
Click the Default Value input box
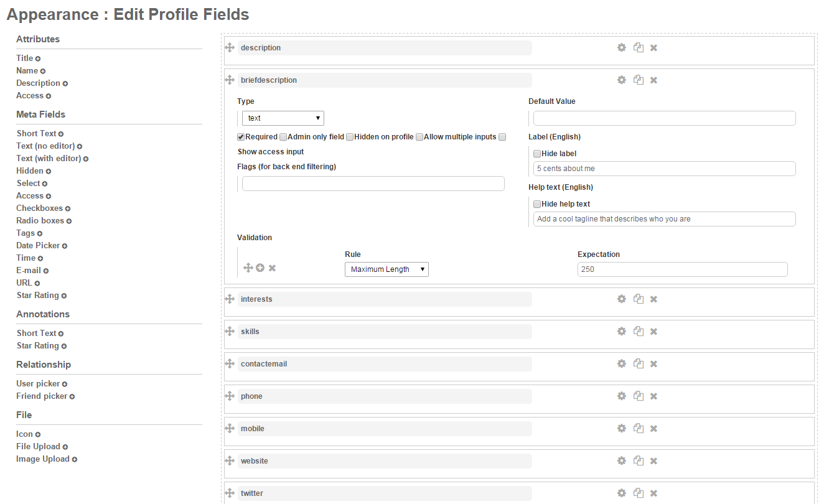664,118
